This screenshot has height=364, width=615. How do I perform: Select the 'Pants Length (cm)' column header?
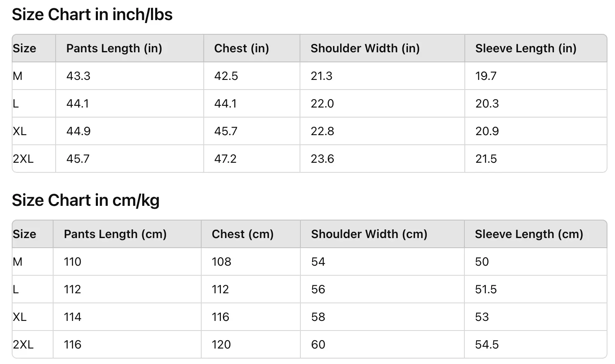tap(127, 234)
